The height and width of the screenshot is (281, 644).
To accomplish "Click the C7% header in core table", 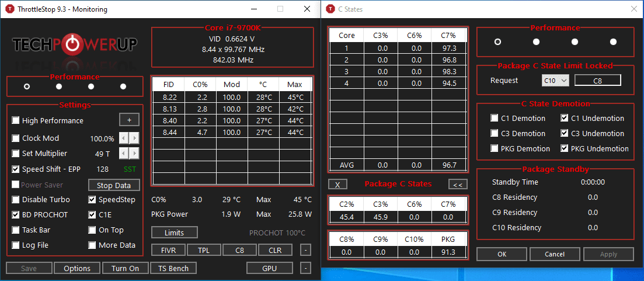I will 449,35.
